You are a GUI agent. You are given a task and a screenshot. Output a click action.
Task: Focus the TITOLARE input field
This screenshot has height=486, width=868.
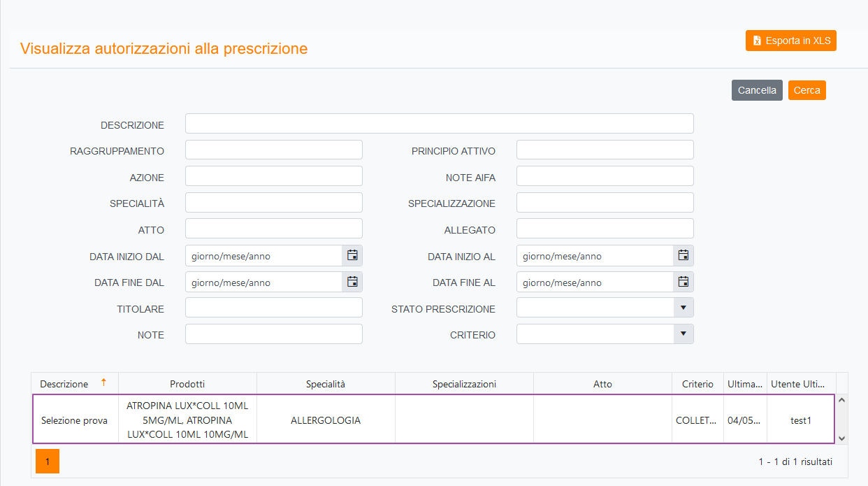(273, 308)
